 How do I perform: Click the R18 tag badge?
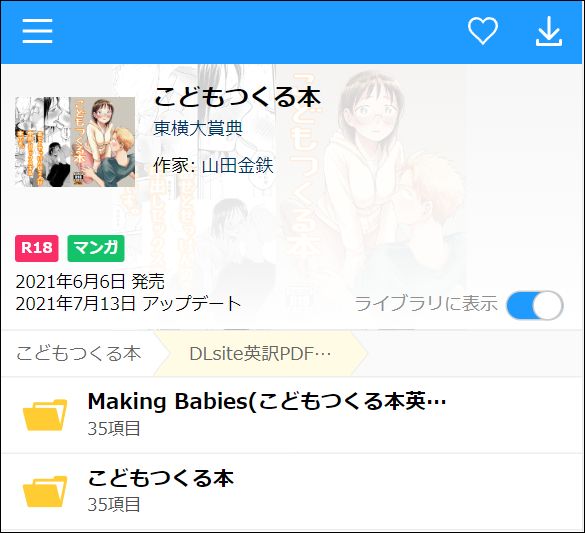tap(37, 248)
